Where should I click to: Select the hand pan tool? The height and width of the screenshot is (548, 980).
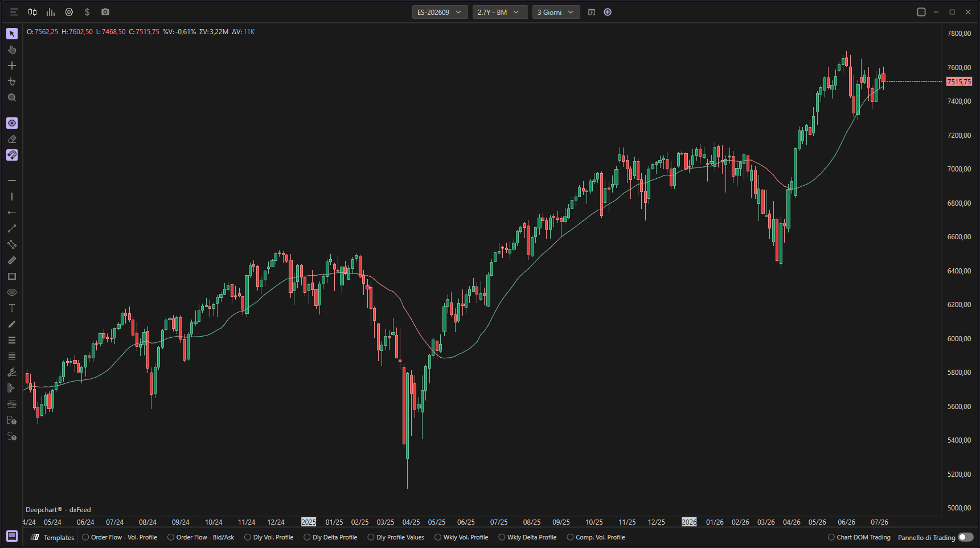click(12, 50)
